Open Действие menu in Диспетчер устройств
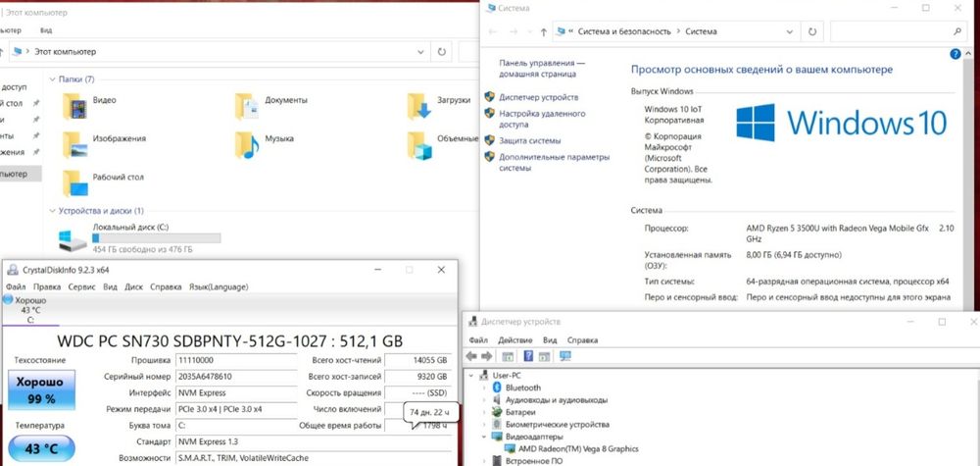 [515, 340]
